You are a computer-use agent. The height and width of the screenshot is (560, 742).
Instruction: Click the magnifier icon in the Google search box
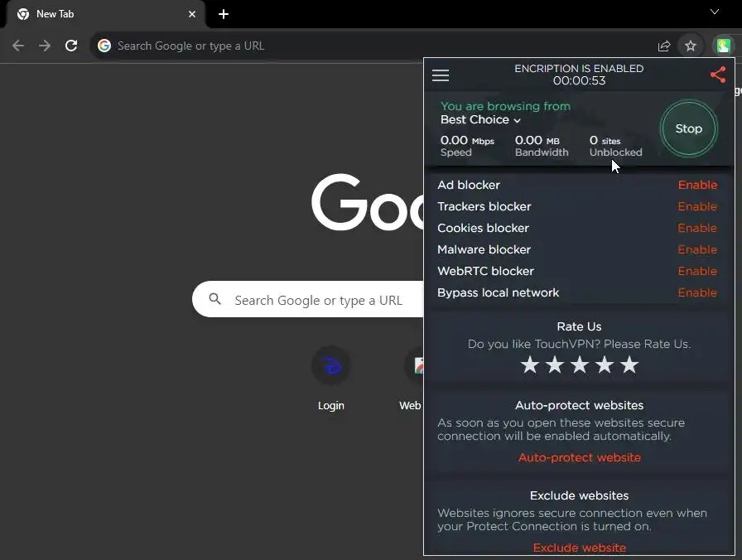click(x=214, y=299)
